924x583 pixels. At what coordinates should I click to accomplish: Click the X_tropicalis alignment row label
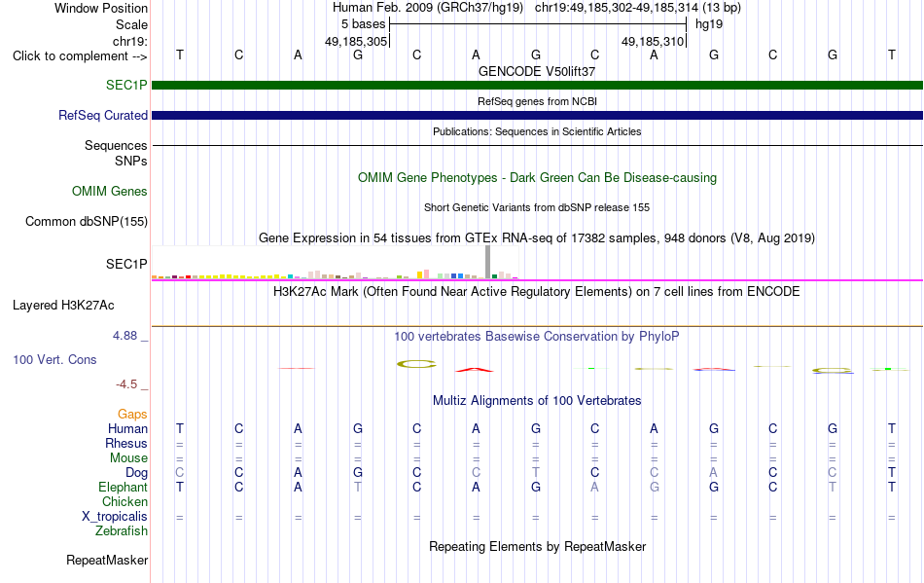pyautogui.click(x=115, y=517)
